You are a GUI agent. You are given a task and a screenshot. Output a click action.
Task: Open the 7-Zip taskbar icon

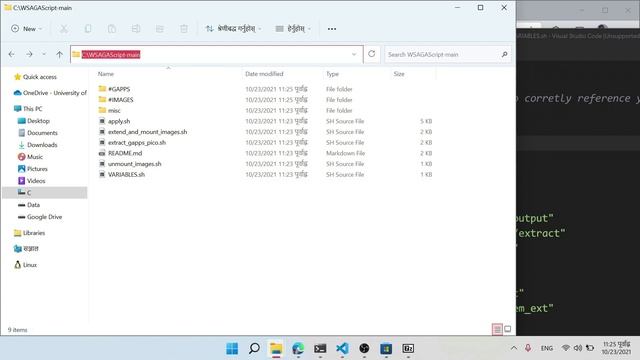click(x=408, y=349)
